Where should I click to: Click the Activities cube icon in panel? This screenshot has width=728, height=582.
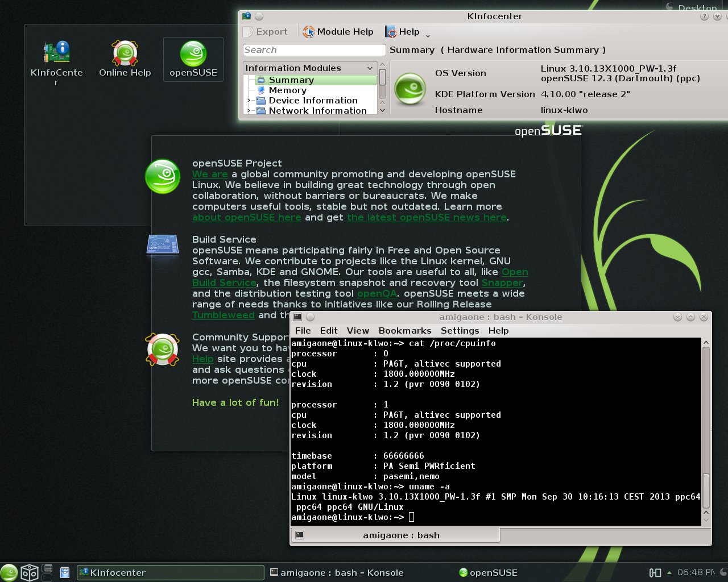(30, 572)
